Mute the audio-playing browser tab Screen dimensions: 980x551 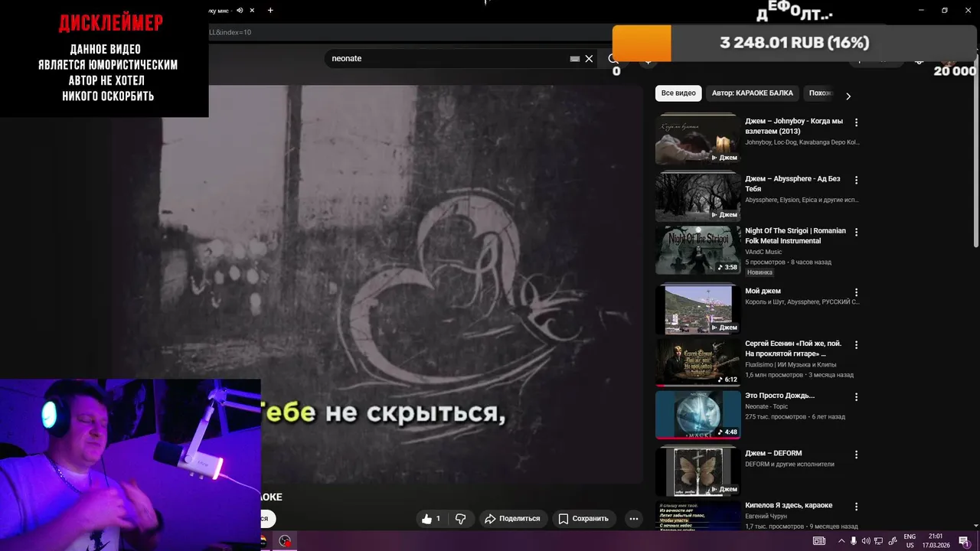(240, 11)
